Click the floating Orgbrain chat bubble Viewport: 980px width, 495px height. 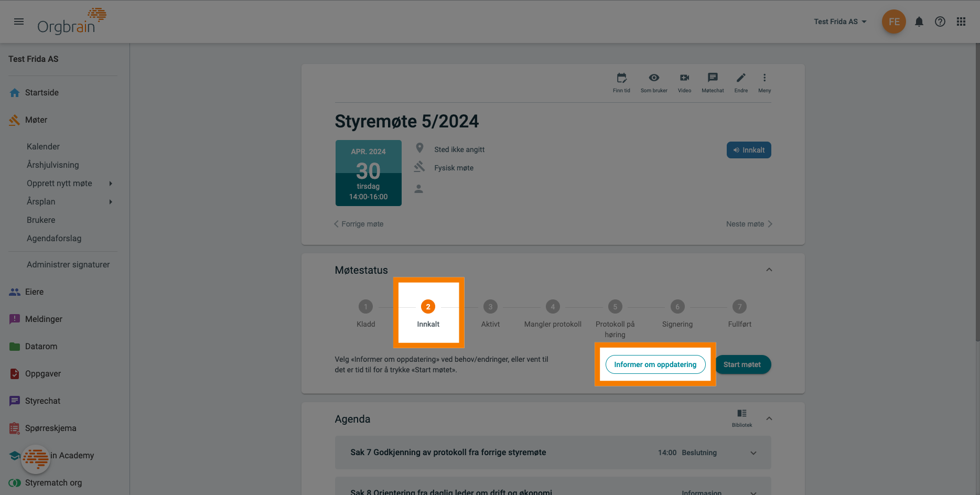click(36, 459)
